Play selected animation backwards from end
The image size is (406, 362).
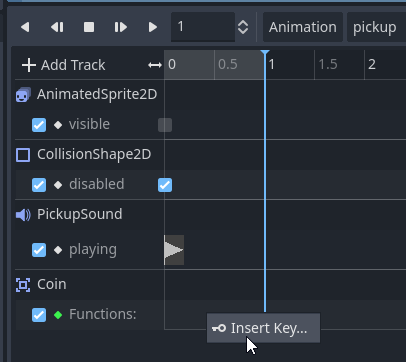[x=25, y=27]
